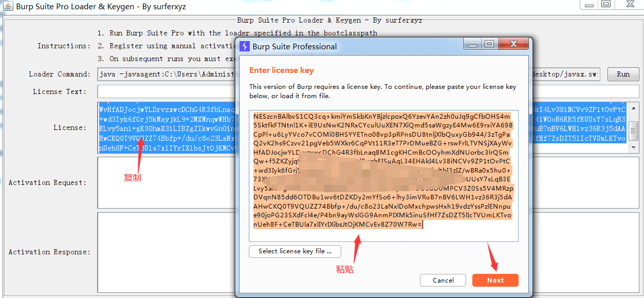This screenshot has height=298, width=644.
Task: Click the pasted license key text area
Action: (383, 176)
